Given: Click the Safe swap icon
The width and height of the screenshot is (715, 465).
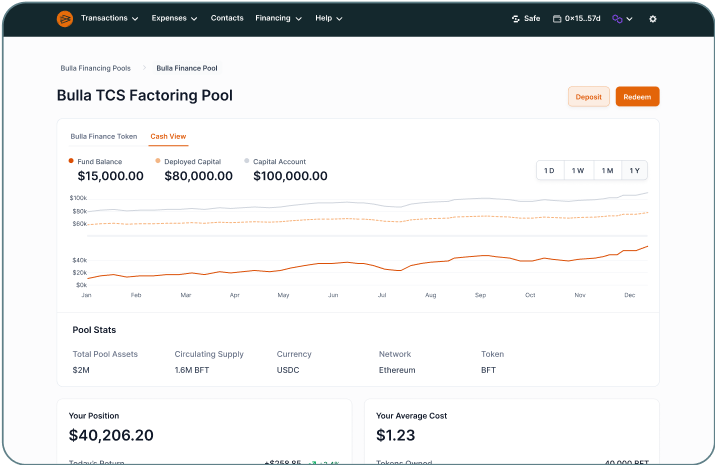Looking at the screenshot, I should click(516, 19).
